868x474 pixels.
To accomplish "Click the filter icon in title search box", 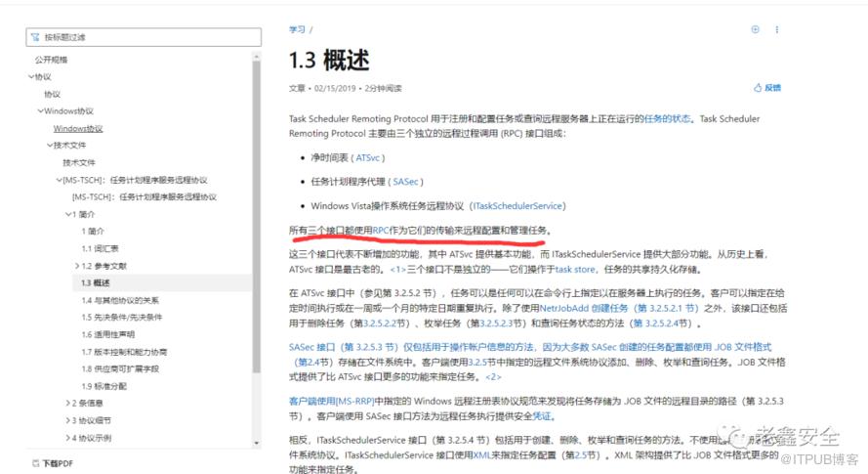I will 35,37.
